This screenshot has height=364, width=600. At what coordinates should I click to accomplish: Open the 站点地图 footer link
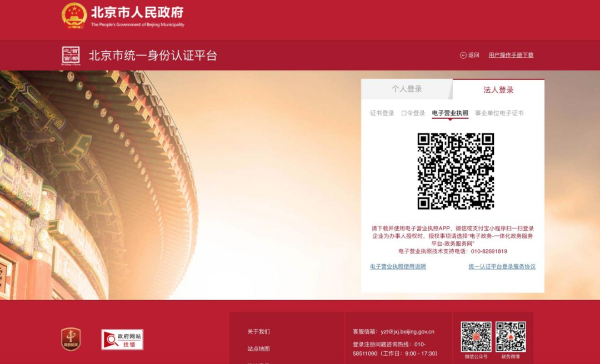tap(258, 349)
